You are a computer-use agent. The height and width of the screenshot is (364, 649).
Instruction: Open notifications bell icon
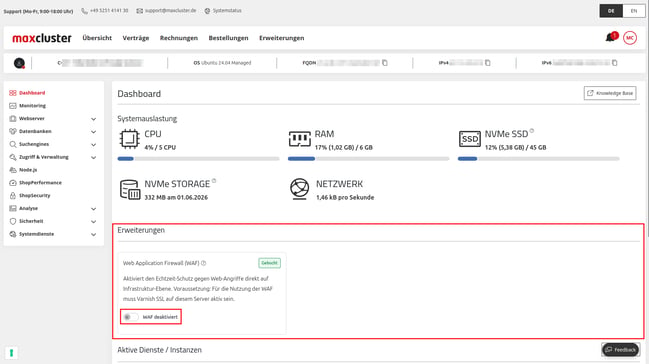(x=611, y=37)
